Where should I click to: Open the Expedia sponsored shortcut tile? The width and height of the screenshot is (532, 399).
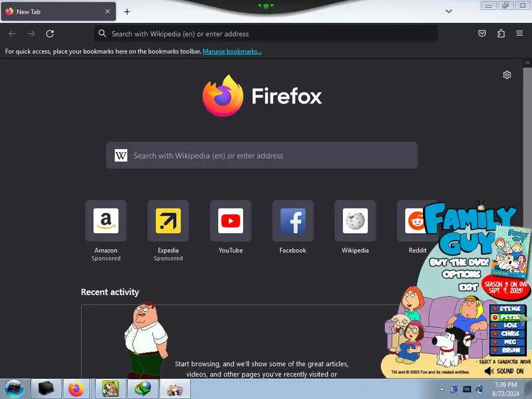coord(168,221)
